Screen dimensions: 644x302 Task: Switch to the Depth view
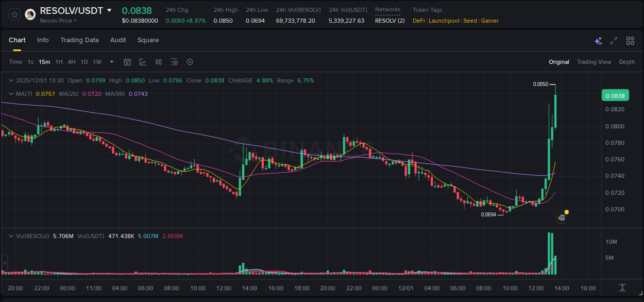[627, 62]
